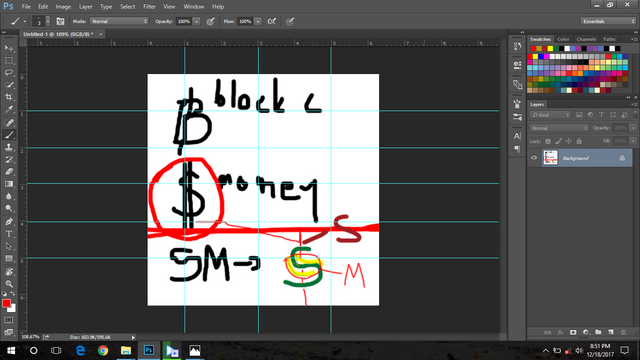Toggle lock all
This screenshot has width=640, height=360.
(579, 141)
